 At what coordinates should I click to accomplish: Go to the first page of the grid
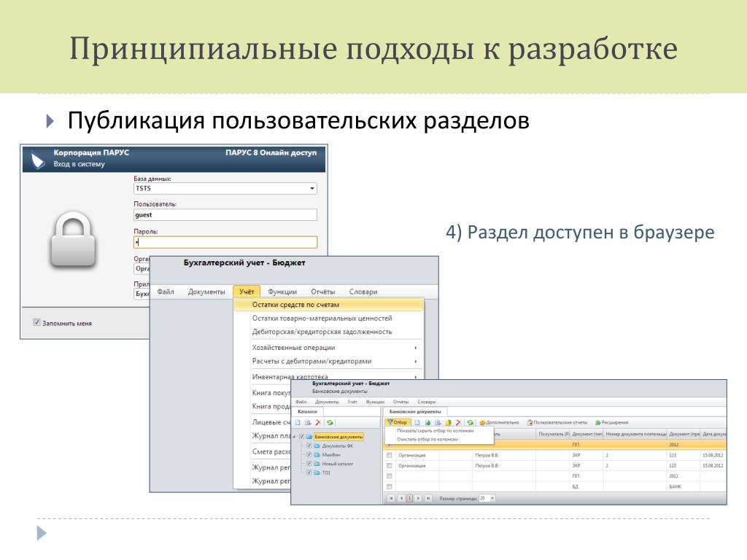391,498
